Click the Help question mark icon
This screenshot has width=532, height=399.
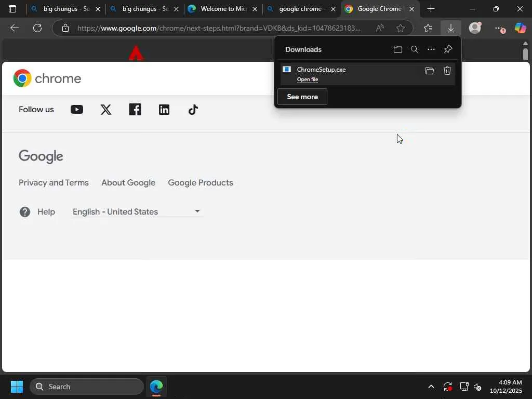tap(25, 212)
